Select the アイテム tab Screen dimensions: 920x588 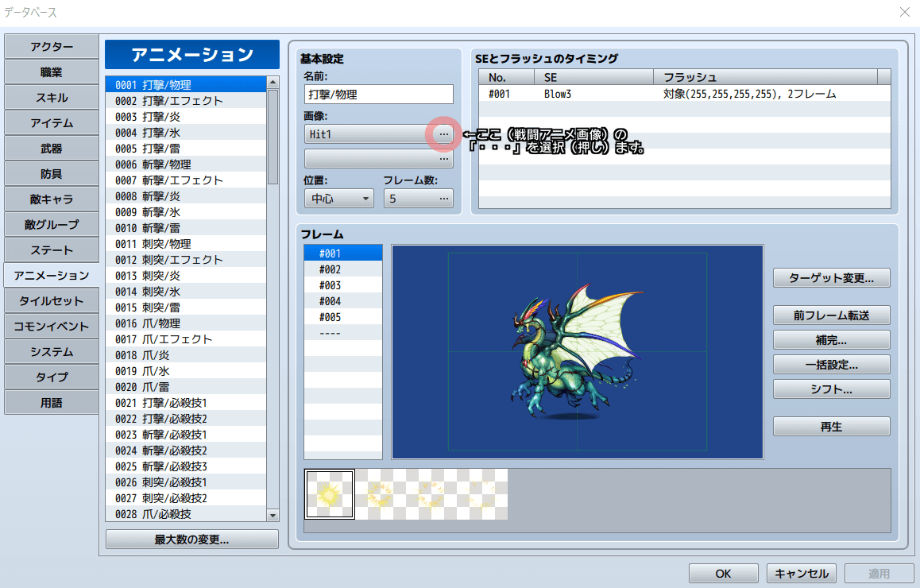pyautogui.click(x=52, y=122)
